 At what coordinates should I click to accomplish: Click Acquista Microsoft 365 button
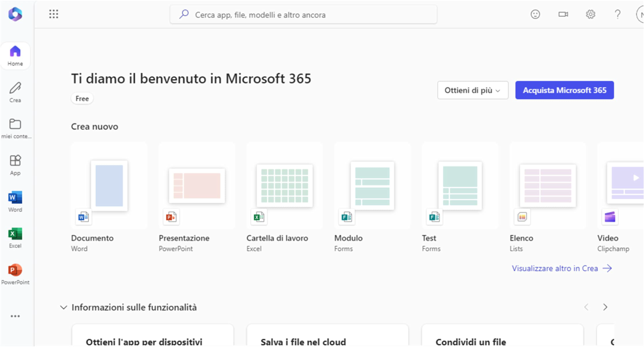coord(565,90)
